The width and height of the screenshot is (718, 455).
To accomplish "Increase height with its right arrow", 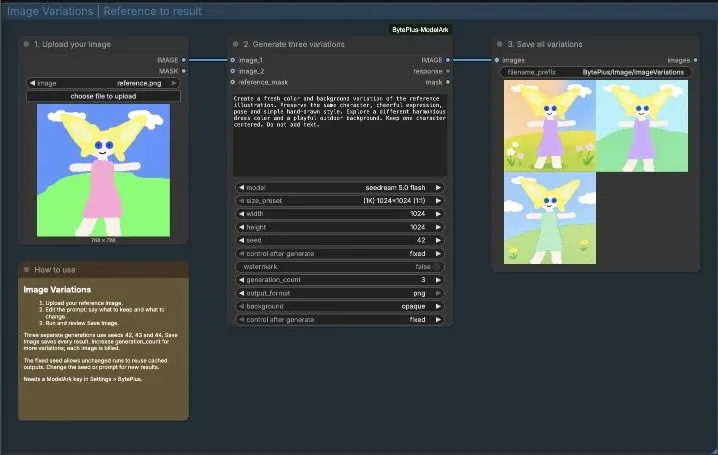I will (438, 227).
